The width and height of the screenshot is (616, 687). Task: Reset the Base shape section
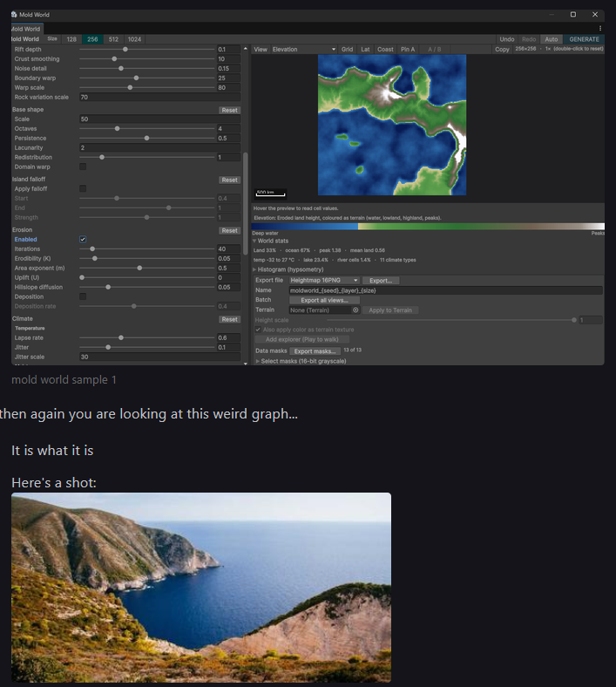click(229, 110)
